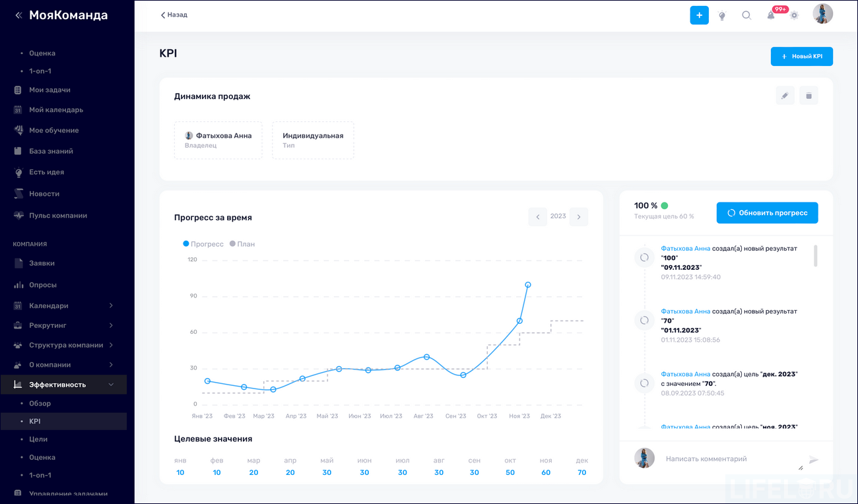
Task: Collapse the sidebar with the double-chevron icon
Action: click(18, 15)
